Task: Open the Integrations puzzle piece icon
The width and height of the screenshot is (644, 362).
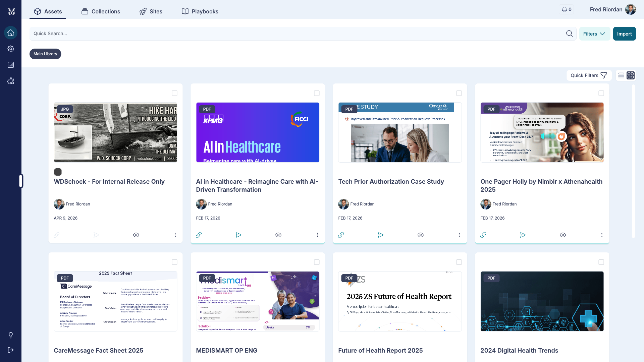Action: tap(10, 81)
